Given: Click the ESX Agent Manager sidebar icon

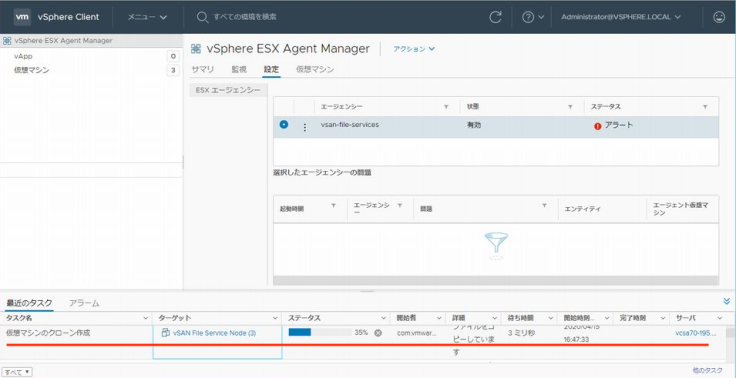Looking at the screenshot, I should pyautogui.click(x=7, y=41).
